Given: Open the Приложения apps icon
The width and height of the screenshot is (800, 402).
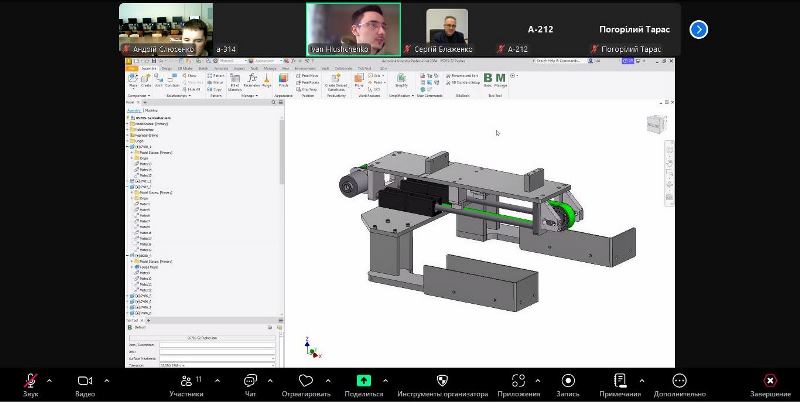Looking at the screenshot, I should click(518, 381).
